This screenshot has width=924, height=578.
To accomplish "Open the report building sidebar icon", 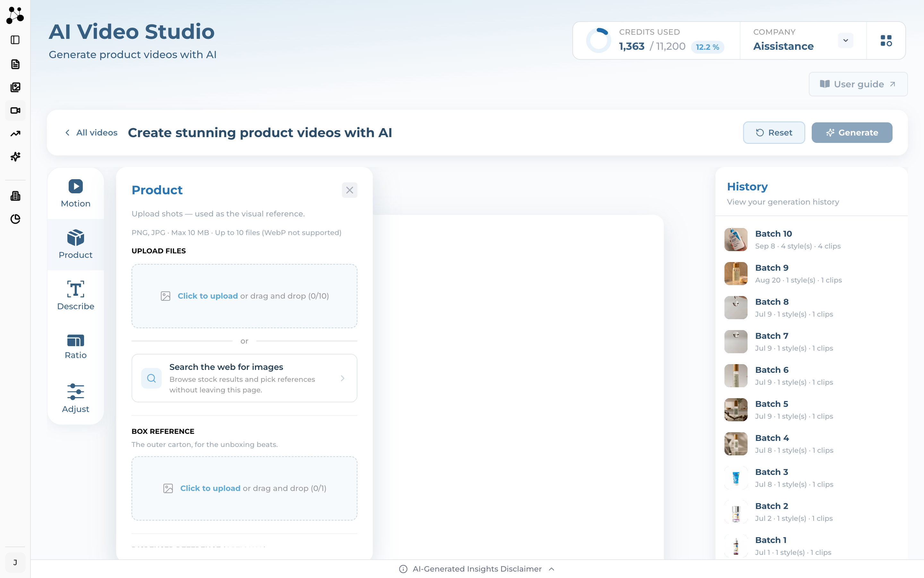I will click(x=15, y=196).
